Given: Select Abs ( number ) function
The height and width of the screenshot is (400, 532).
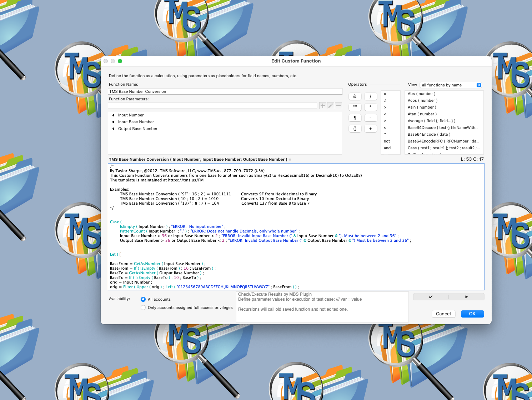Looking at the screenshot, I should pos(444,94).
